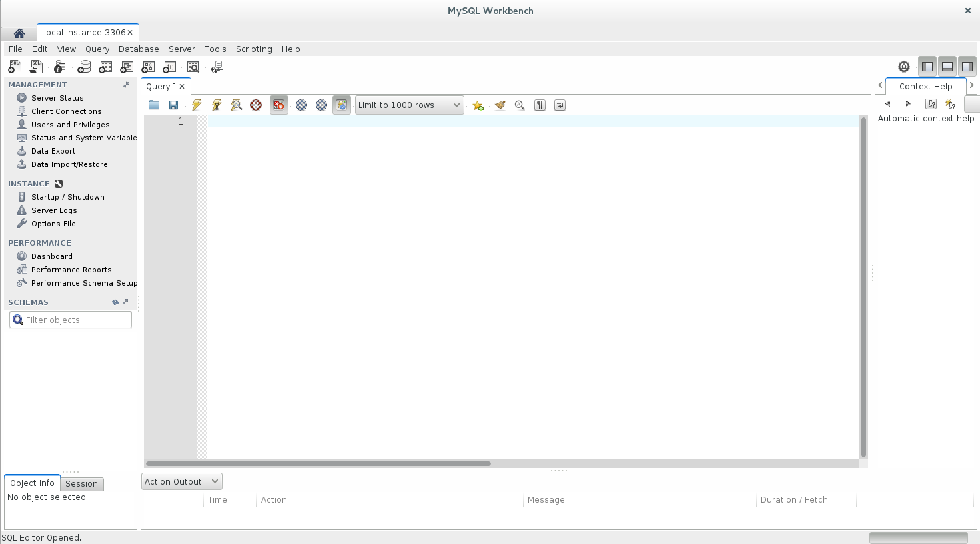Collapse the Management section in the sidebar

click(x=126, y=85)
